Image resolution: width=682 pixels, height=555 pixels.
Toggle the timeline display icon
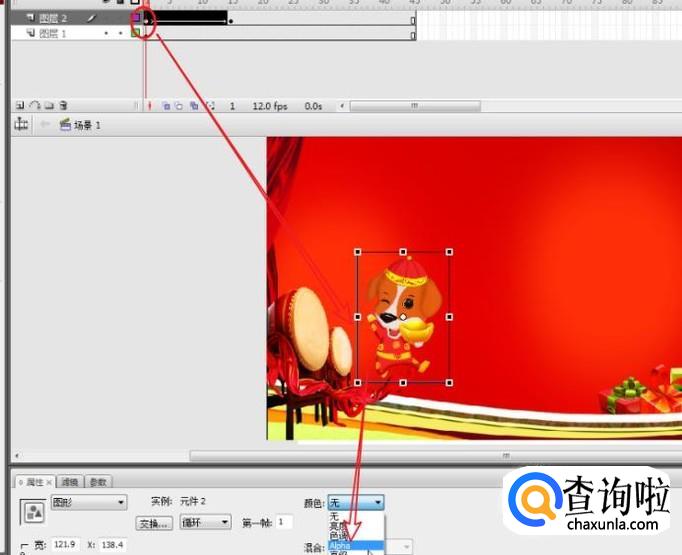pos(21,125)
